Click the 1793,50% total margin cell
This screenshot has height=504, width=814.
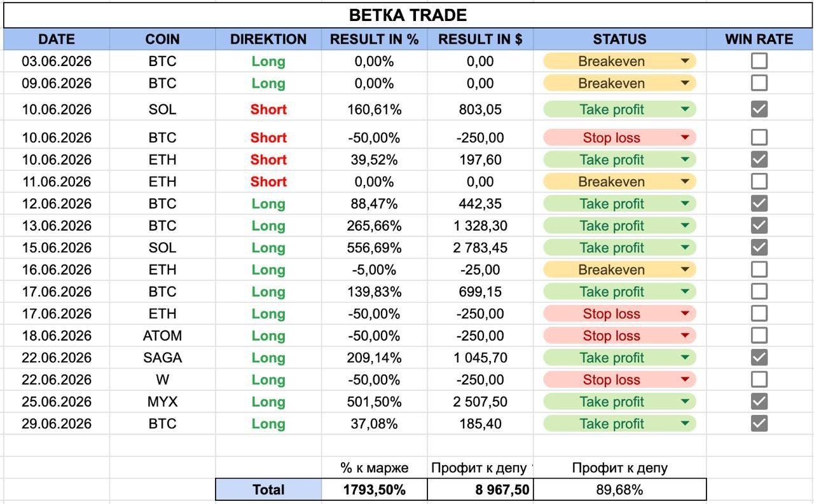pos(374,489)
